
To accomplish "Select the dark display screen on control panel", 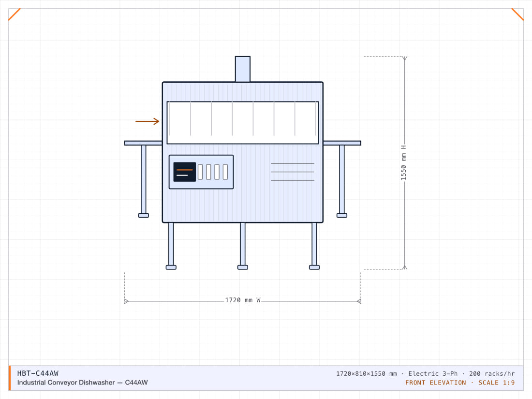I will click(x=185, y=172).
